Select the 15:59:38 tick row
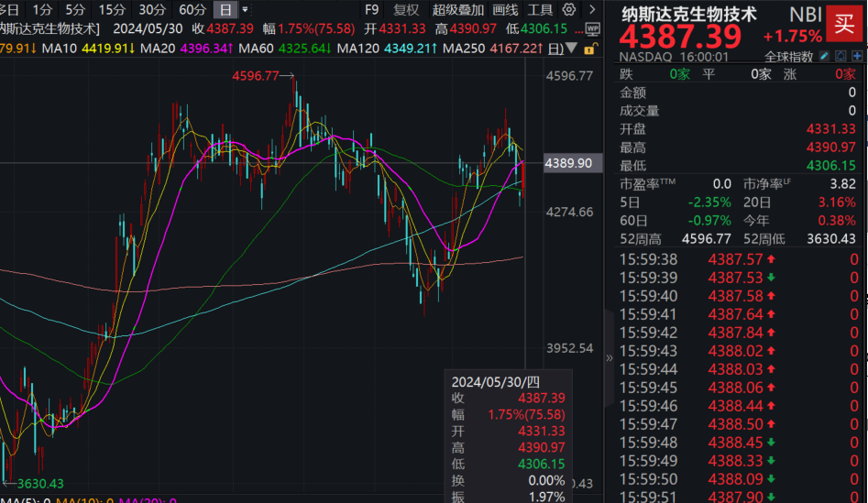 739,259
